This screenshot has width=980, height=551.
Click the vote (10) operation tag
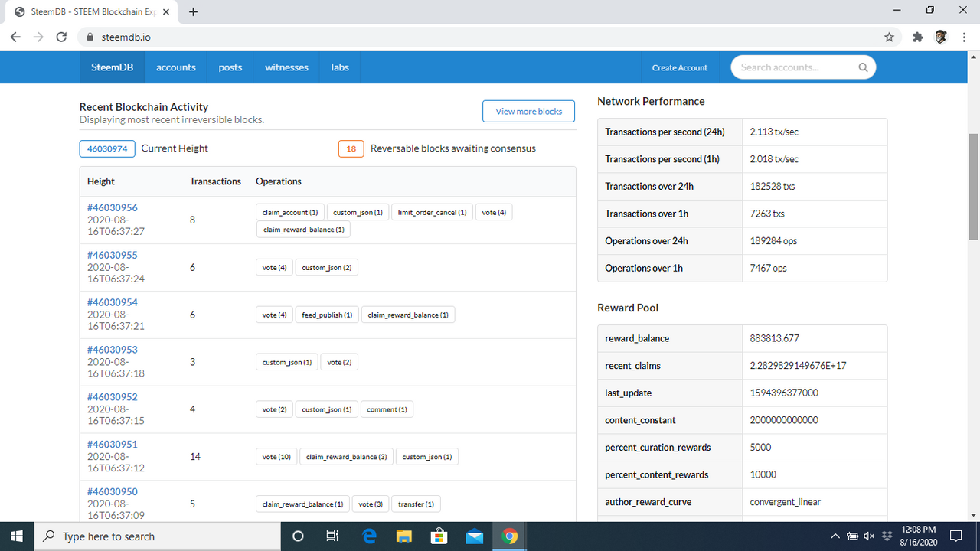point(276,457)
